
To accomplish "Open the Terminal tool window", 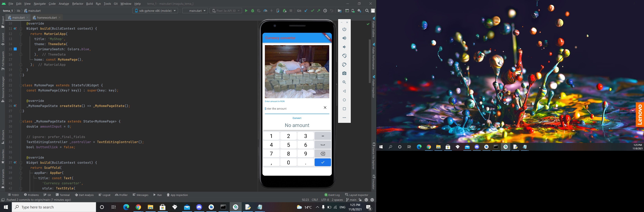I will click(x=63, y=195).
